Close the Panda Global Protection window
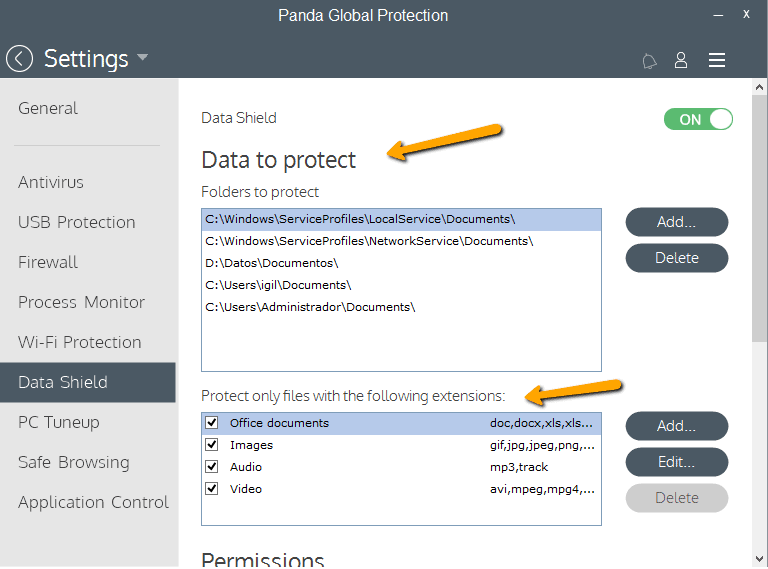Viewport: 768px width, 569px height. click(x=746, y=15)
